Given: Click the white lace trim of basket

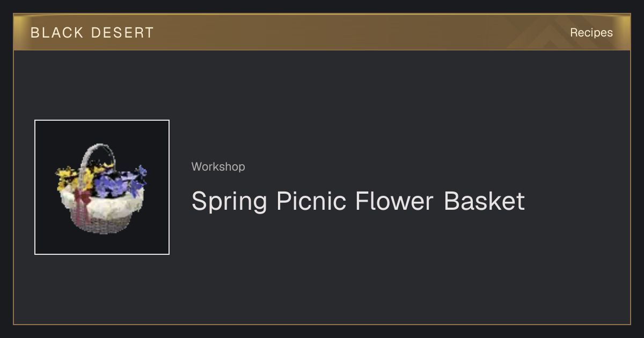Looking at the screenshot, I should click(x=102, y=204).
